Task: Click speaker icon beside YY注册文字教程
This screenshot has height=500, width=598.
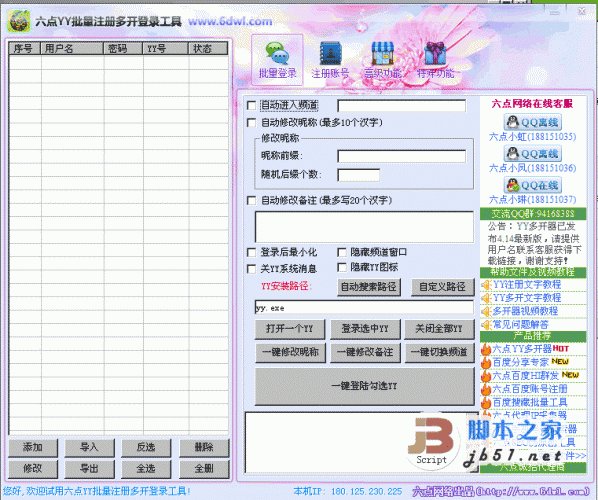Action: coord(486,285)
